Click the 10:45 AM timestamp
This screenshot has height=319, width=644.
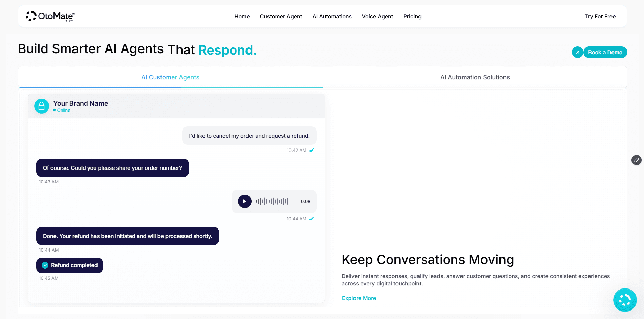[x=49, y=278]
